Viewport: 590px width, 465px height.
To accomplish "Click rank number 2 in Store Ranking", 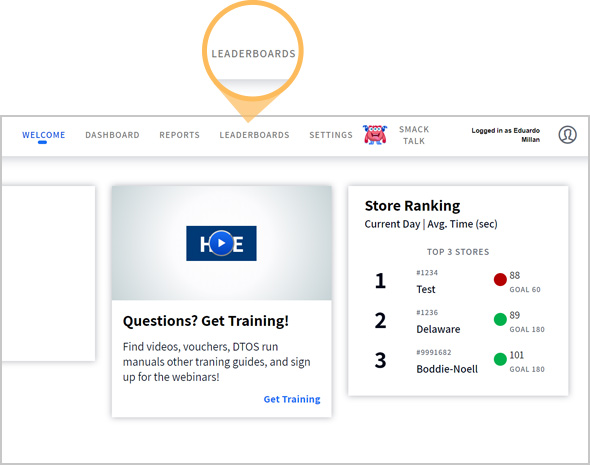I will (380, 321).
